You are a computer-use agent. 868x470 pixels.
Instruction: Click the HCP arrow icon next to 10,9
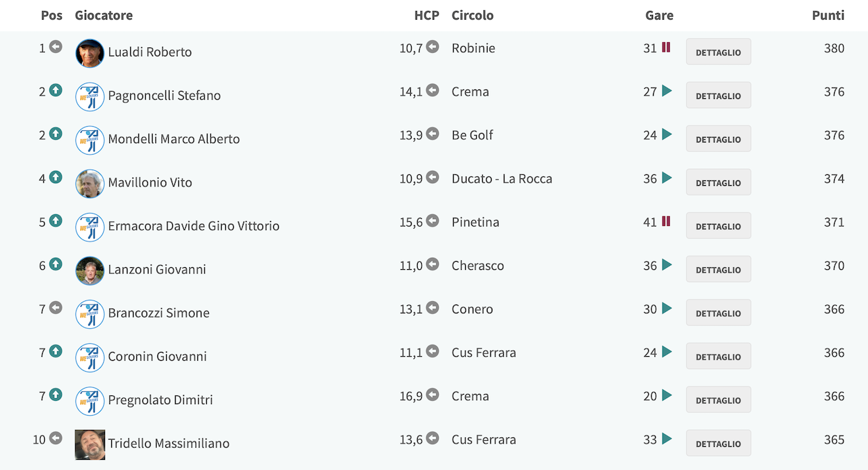(x=433, y=177)
